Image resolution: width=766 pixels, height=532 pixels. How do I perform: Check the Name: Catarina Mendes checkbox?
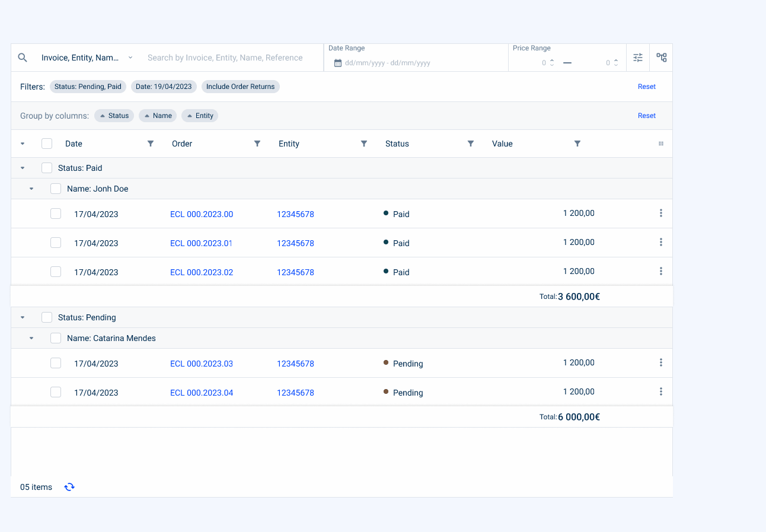coord(56,338)
